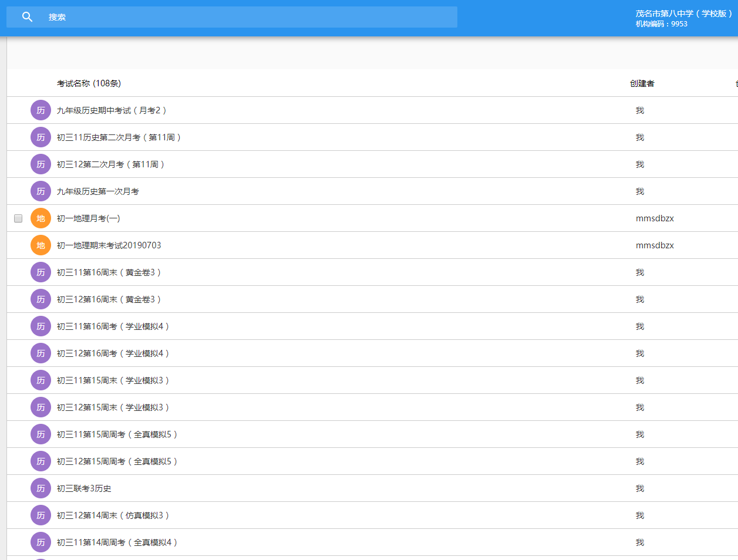
Task: Click the 考试名称 (108条) column header
Action: coord(89,83)
